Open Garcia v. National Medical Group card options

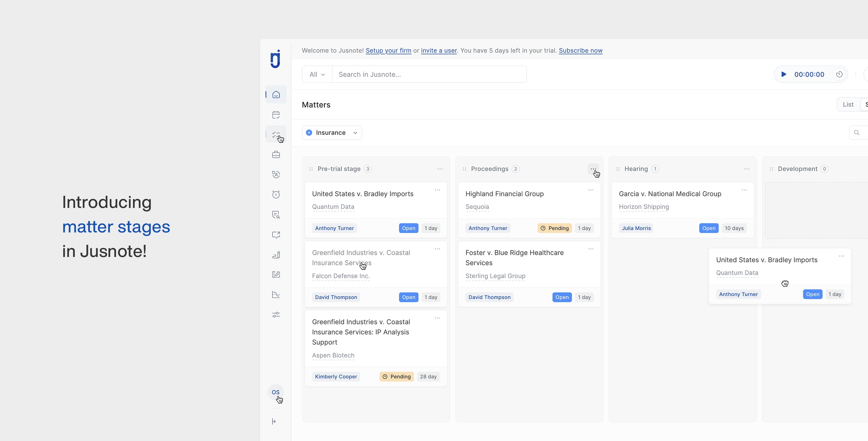click(744, 190)
